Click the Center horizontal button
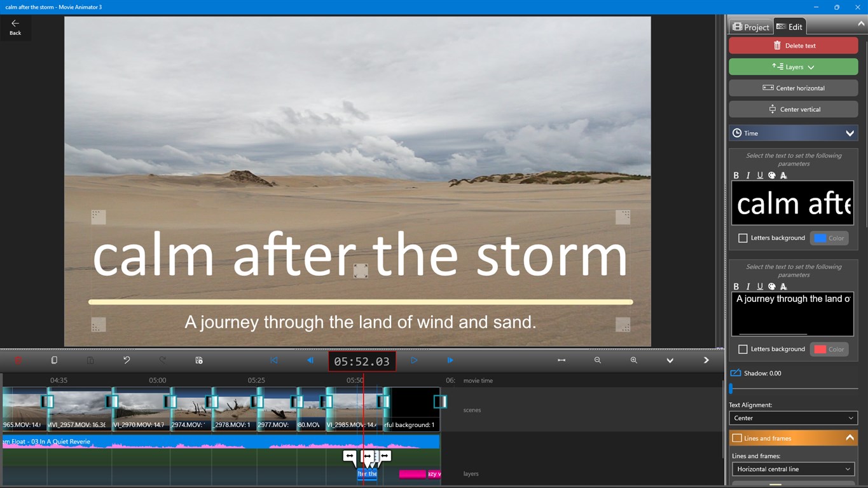868x488 pixels. 793,88
